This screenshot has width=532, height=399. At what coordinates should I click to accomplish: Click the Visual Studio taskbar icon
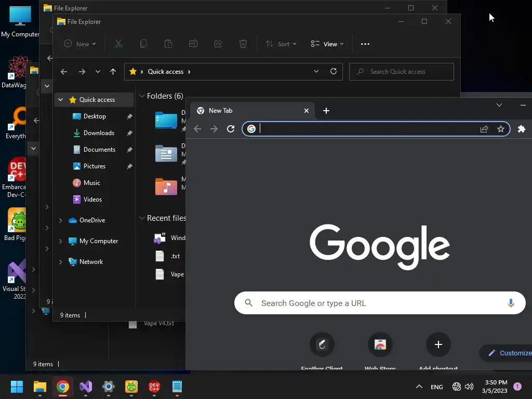pos(86,387)
